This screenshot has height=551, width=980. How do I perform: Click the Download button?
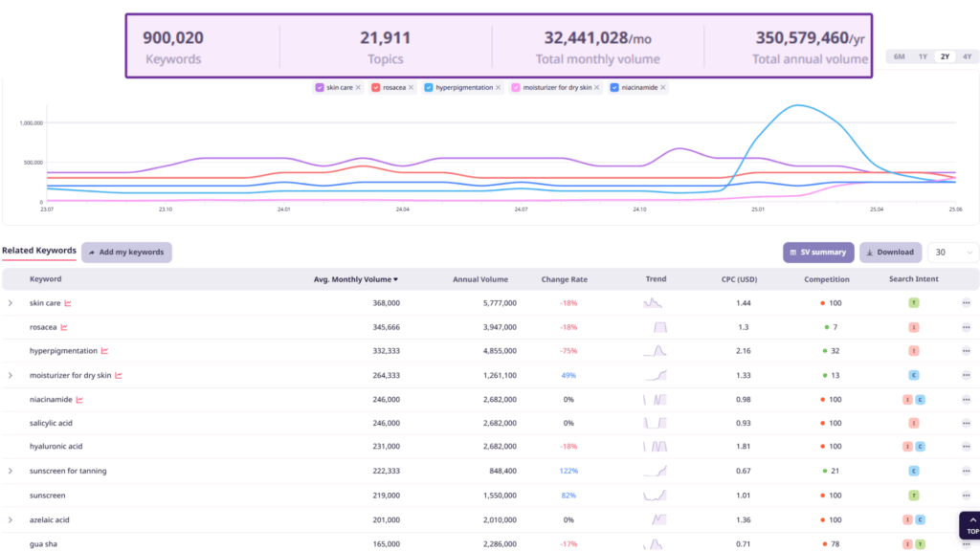click(x=889, y=253)
